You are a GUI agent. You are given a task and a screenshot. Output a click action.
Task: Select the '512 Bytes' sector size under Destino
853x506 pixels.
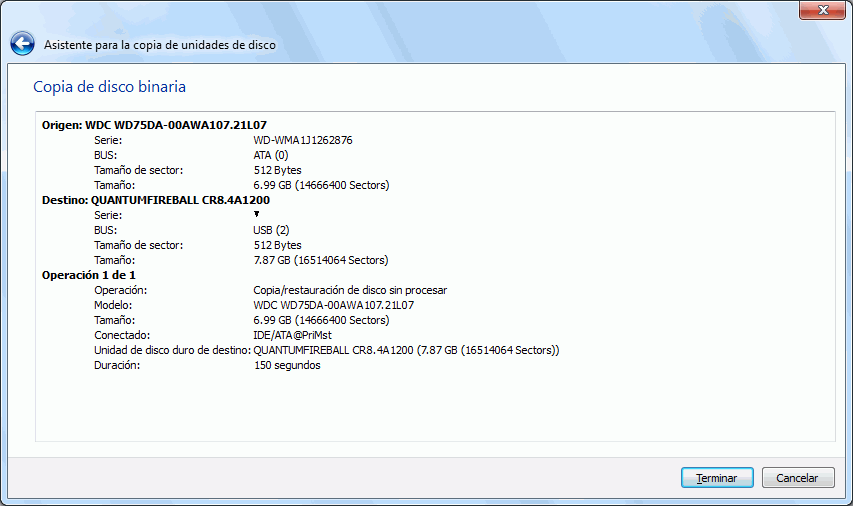[x=277, y=245]
